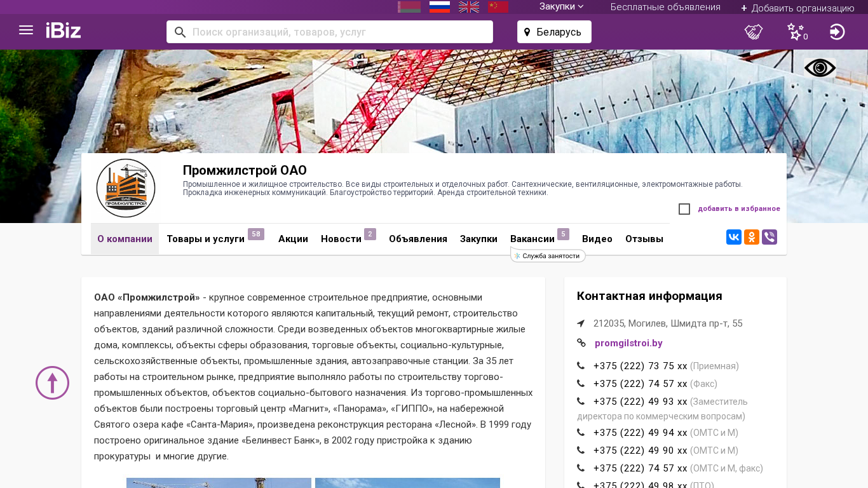Click the scroll-to-top arrow button
Screen dimensions: 868x488
point(52,383)
